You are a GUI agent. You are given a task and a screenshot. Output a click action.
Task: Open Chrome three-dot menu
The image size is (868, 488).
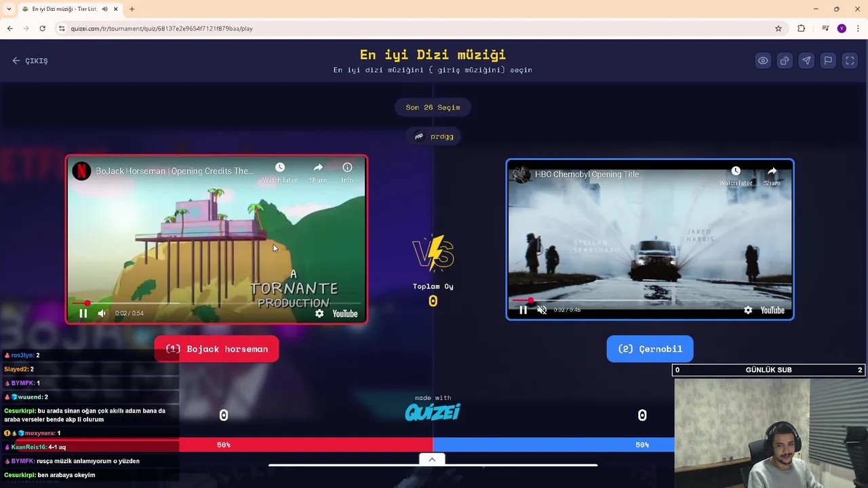pos(858,28)
